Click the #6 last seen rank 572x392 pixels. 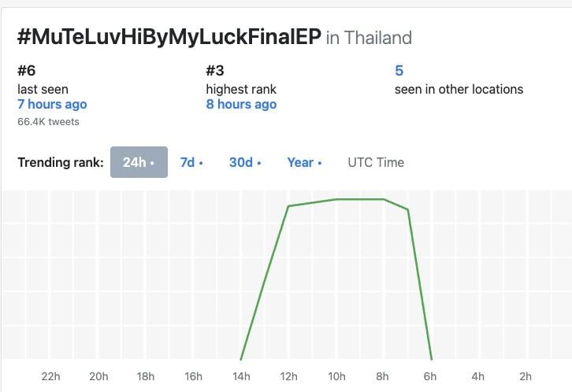27,70
